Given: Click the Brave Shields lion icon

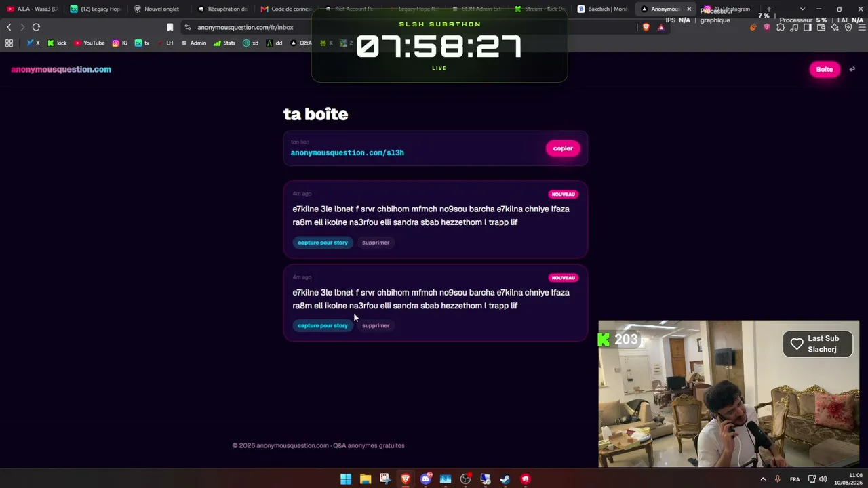Looking at the screenshot, I should [x=646, y=27].
